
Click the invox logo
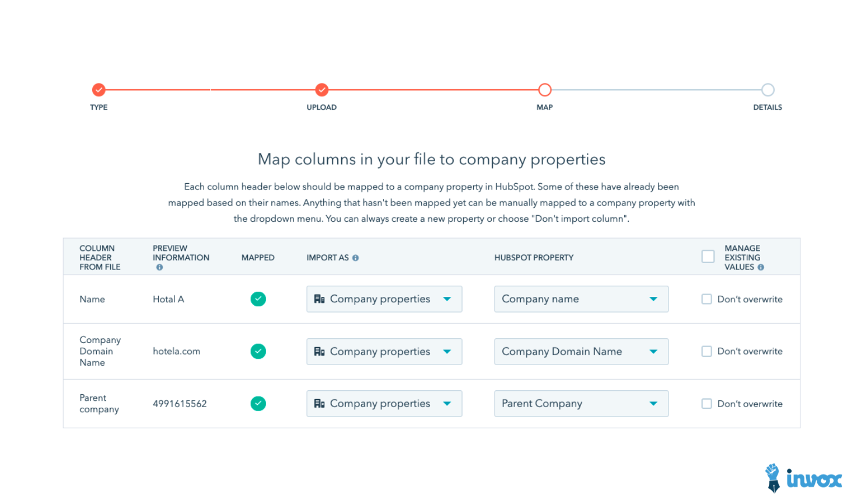(803, 478)
